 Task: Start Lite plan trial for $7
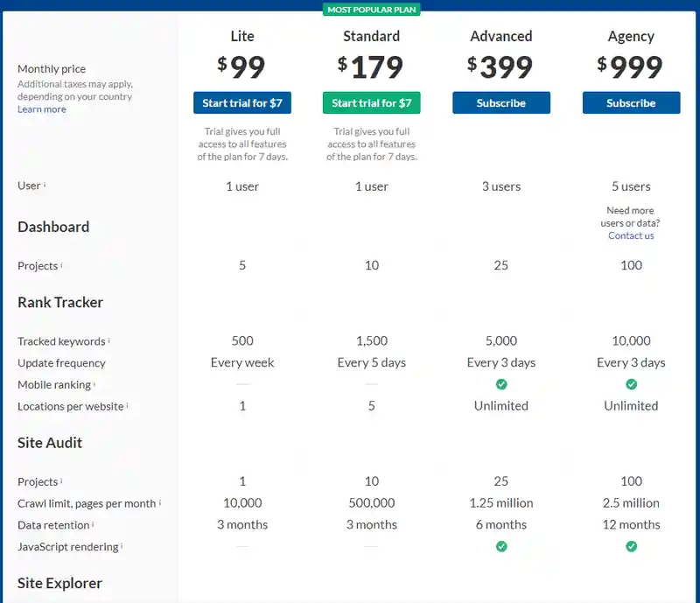tap(242, 102)
